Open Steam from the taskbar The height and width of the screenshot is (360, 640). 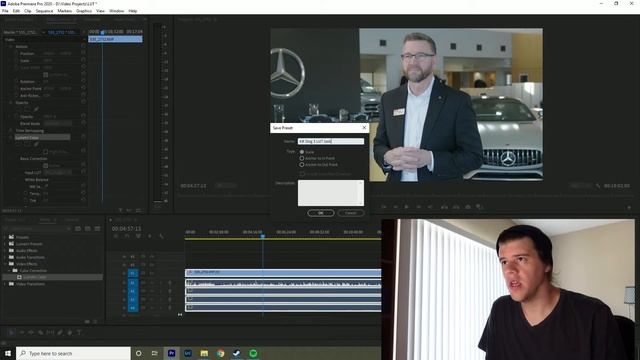pyautogui.click(x=237, y=353)
